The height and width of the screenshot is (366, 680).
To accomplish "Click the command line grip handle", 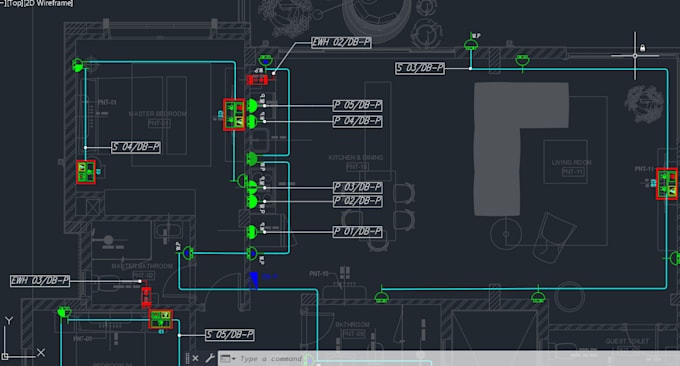I will tap(187, 358).
